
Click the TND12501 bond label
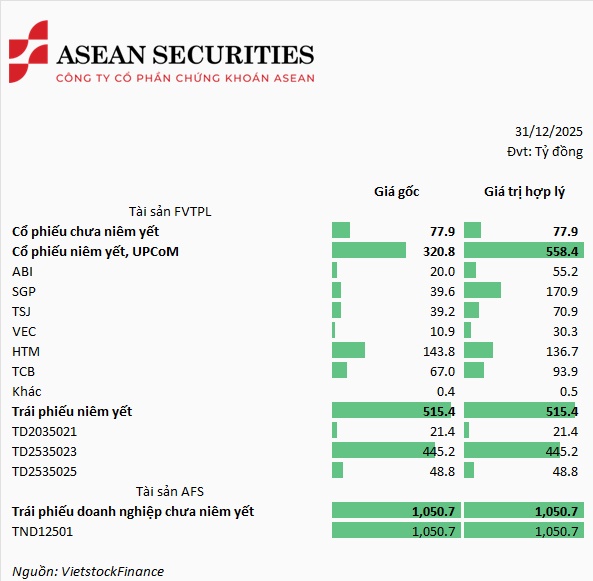tap(42, 531)
